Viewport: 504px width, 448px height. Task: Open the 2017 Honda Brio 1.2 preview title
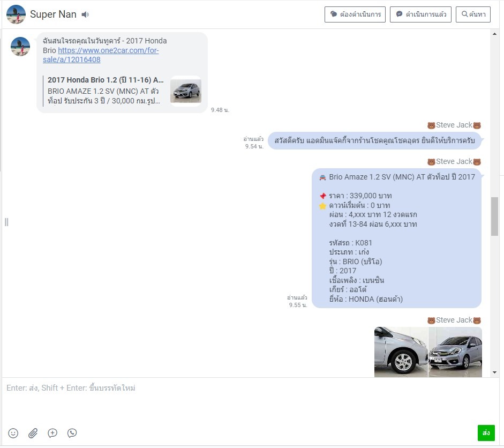coord(106,80)
